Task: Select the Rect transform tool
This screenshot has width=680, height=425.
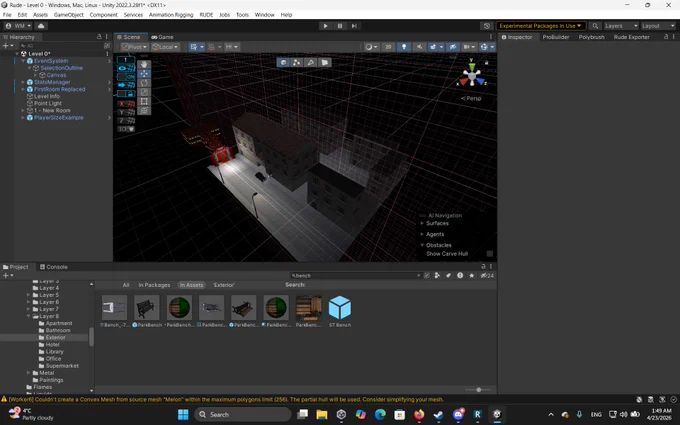Action: tap(144, 101)
